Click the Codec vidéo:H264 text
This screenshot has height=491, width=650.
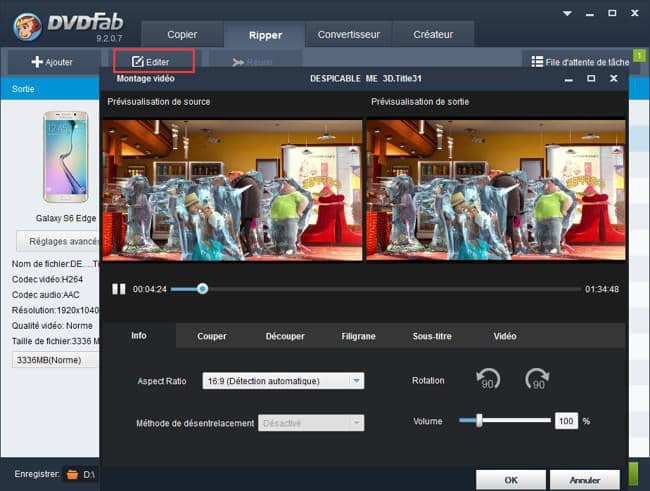pos(47,279)
